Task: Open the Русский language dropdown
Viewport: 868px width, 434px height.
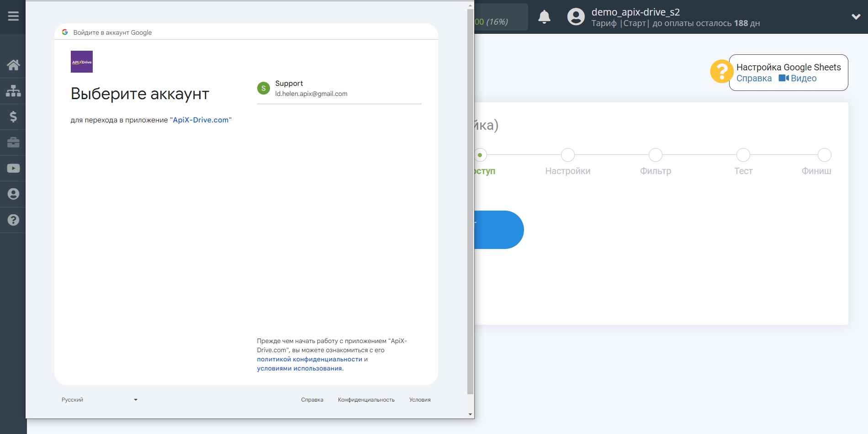Action: tap(99, 400)
